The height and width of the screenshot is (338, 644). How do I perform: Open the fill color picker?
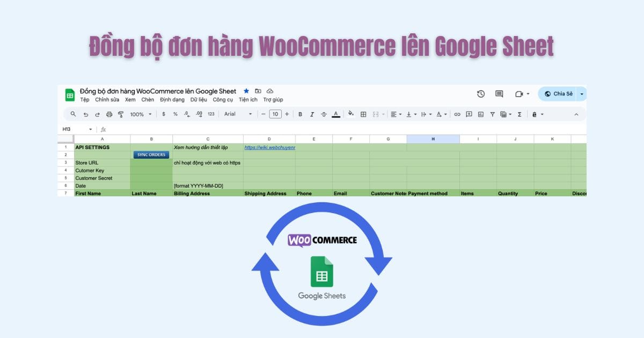(x=350, y=114)
